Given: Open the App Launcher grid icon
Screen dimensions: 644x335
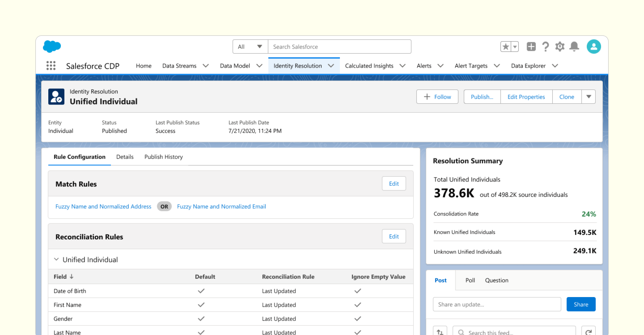Looking at the screenshot, I should coord(51,65).
